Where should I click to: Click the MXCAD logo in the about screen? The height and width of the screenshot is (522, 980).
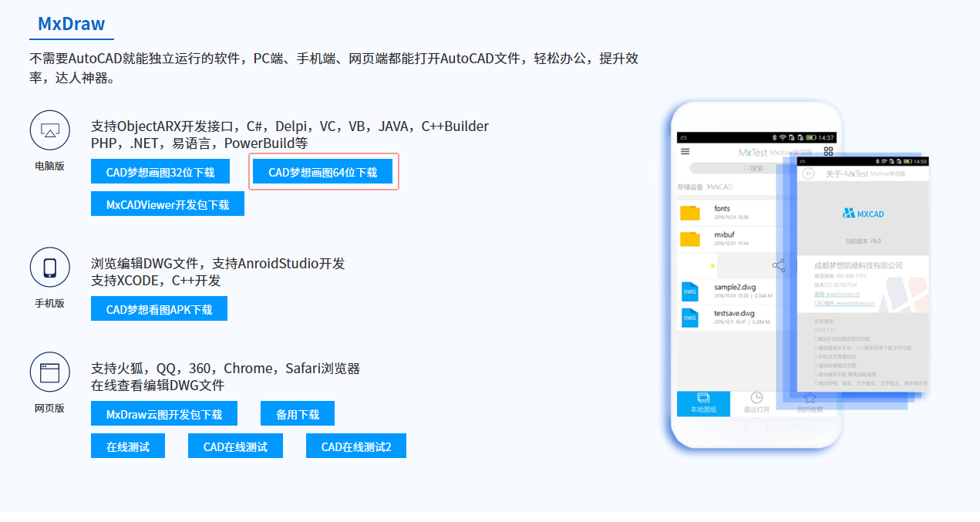863,213
